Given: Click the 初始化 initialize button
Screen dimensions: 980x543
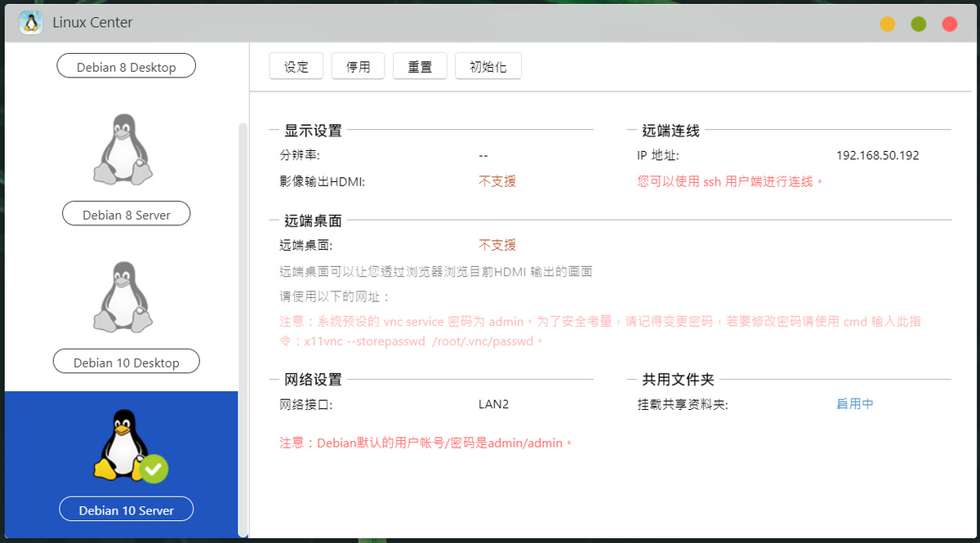Looking at the screenshot, I should (x=488, y=67).
